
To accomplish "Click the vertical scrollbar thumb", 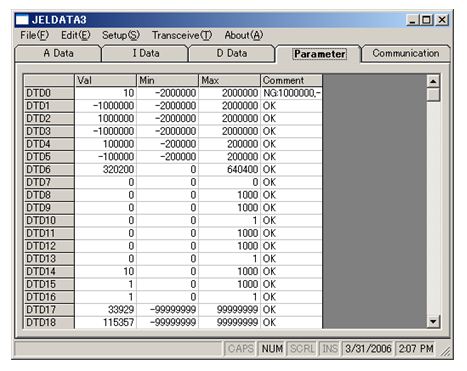I will (433, 95).
